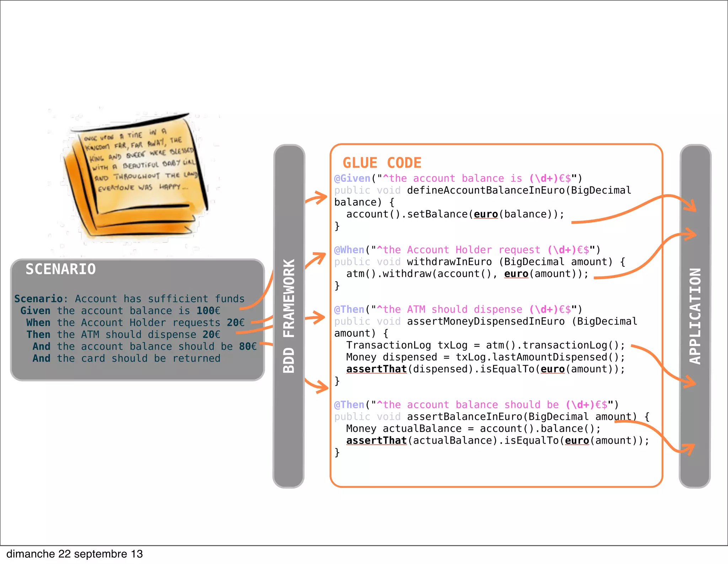Image resolution: width=728 pixels, height=564 pixels.
Task: Click assertThat before (dispensed)
Action: click(376, 369)
